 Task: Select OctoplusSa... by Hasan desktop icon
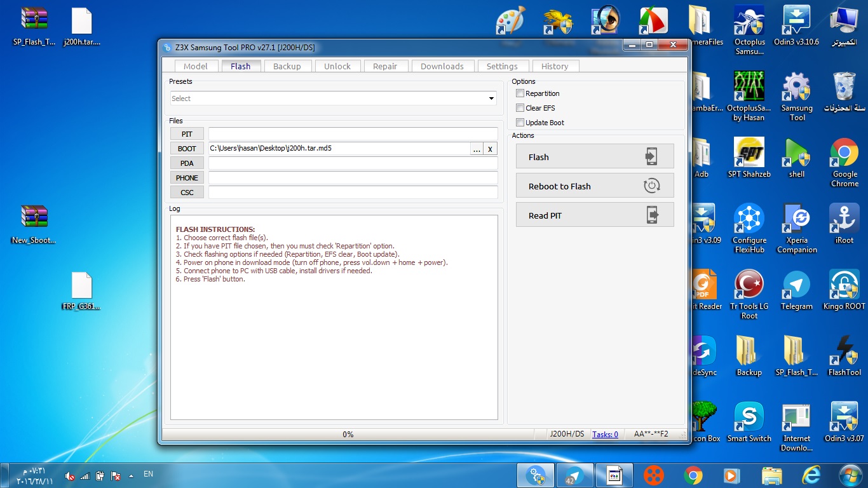(x=749, y=97)
